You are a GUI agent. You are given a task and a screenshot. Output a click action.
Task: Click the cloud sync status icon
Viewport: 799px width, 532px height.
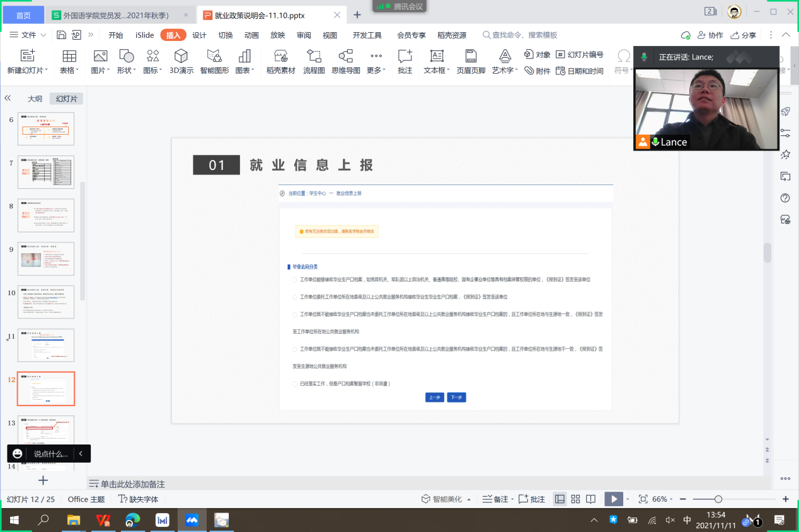[686, 35]
